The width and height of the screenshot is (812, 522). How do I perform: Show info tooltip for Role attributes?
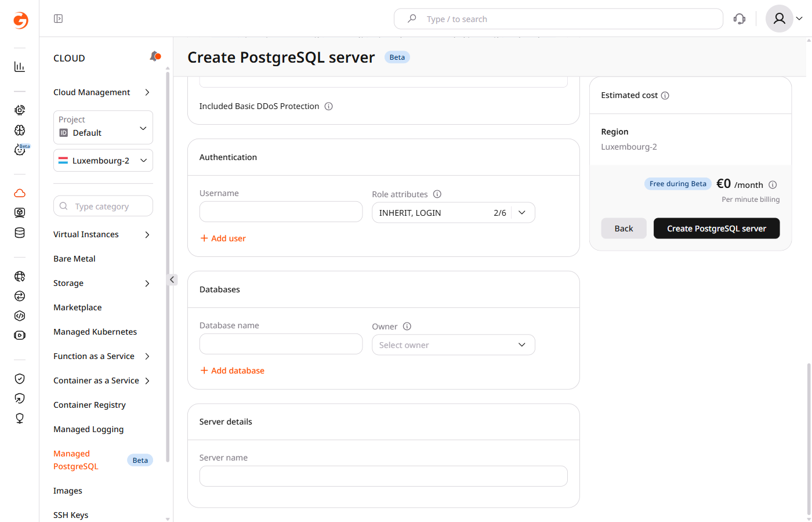click(x=437, y=194)
